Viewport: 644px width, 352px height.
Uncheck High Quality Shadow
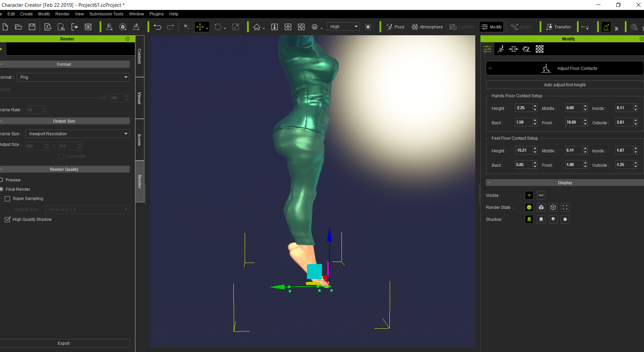pos(7,219)
